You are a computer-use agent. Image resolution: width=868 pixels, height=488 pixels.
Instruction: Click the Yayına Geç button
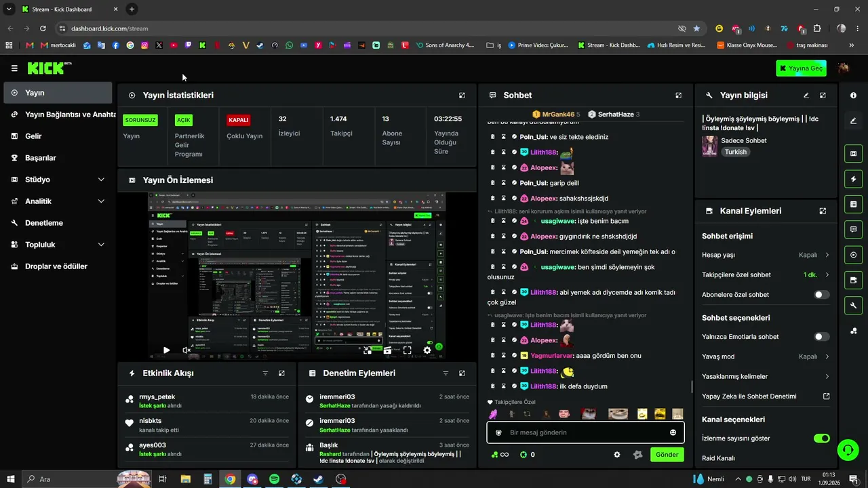[x=802, y=68]
